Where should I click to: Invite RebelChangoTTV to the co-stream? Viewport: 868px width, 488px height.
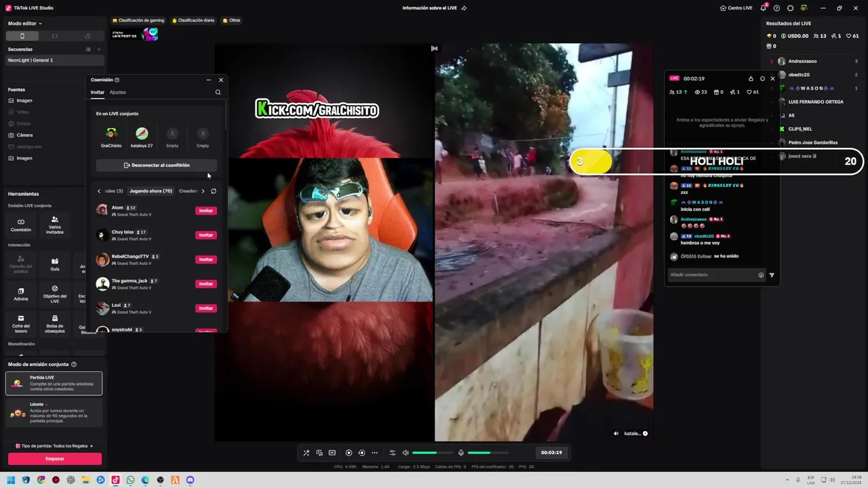tap(206, 260)
